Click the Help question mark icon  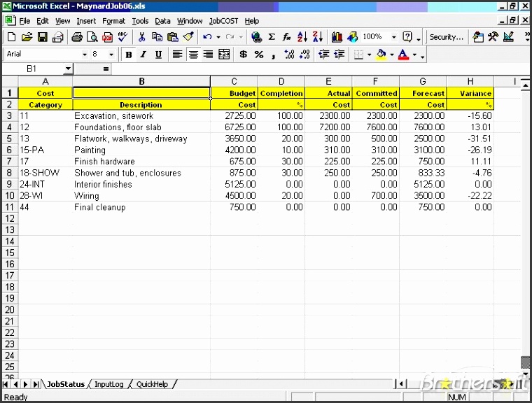click(x=407, y=37)
